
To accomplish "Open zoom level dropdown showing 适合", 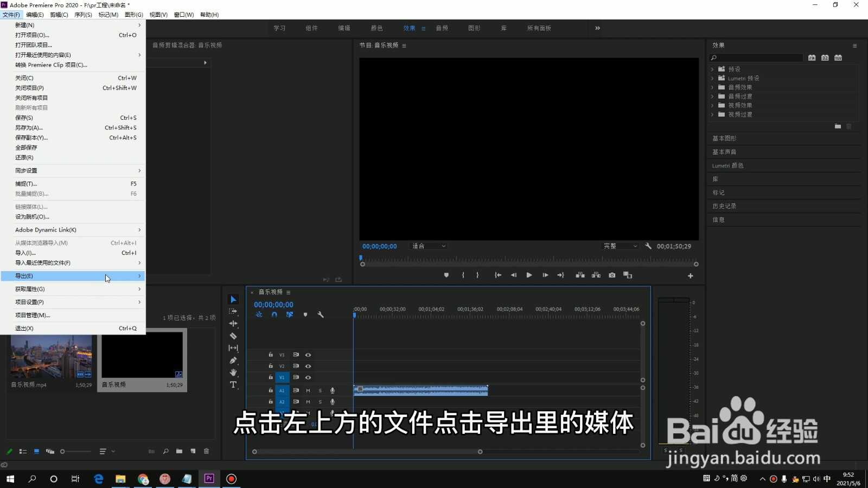I will pyautogui.click(x=429, y=246).
